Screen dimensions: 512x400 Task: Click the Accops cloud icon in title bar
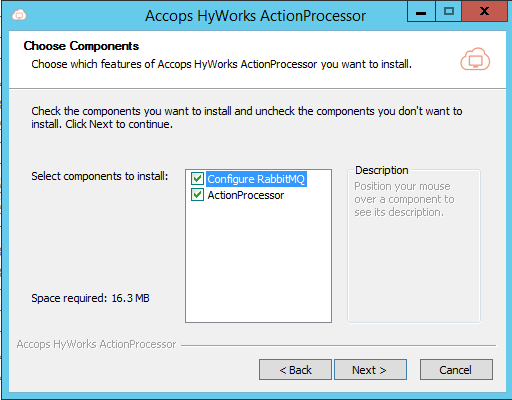click(x=19, y=15)
